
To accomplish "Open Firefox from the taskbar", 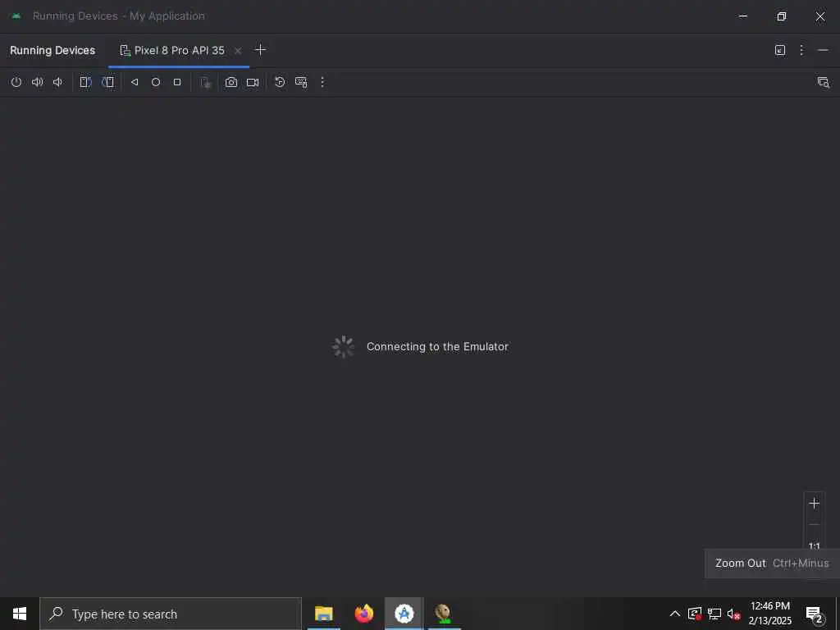I will coord(363,614).
